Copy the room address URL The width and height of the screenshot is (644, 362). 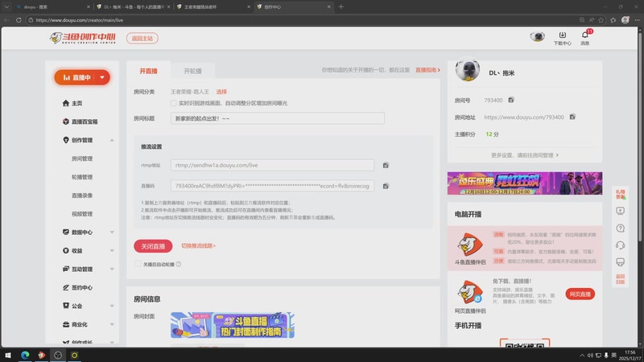(572, 117)
